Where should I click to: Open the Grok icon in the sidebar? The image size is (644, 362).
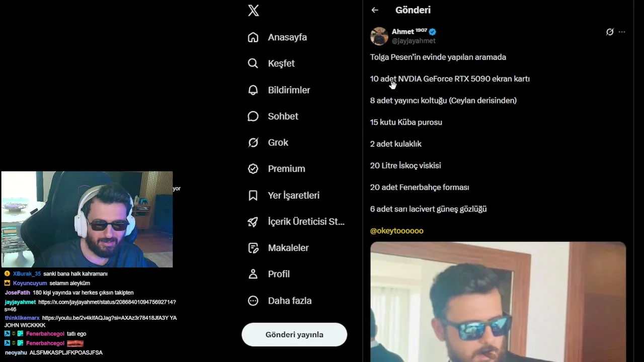tap(253, 142)
